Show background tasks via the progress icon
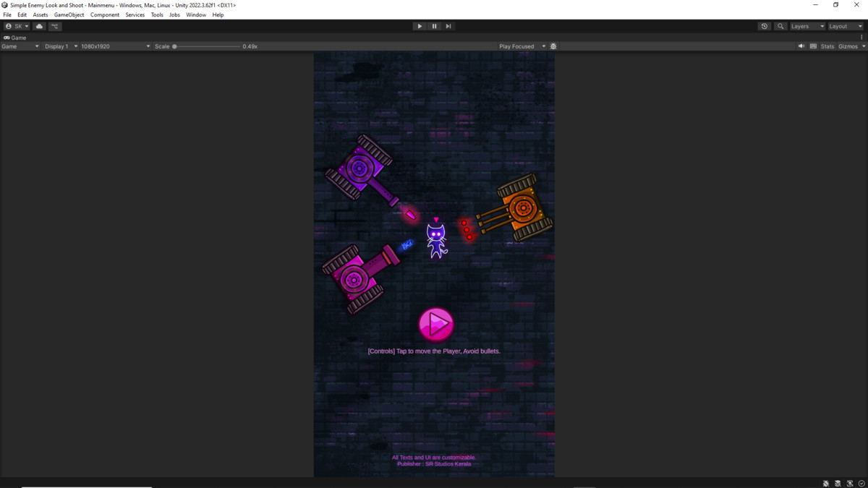The width and height of the screenshot is (868, 488). click(x=861, y=483)
